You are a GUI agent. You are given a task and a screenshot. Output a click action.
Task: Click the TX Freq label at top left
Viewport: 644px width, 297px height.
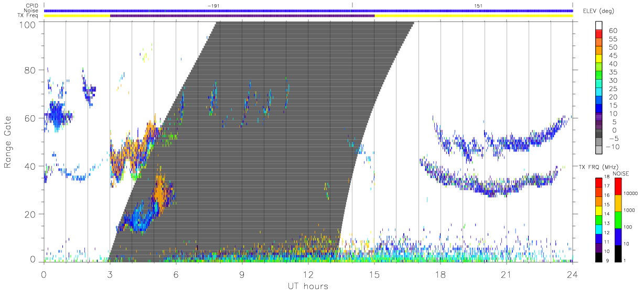pos(29,16)
